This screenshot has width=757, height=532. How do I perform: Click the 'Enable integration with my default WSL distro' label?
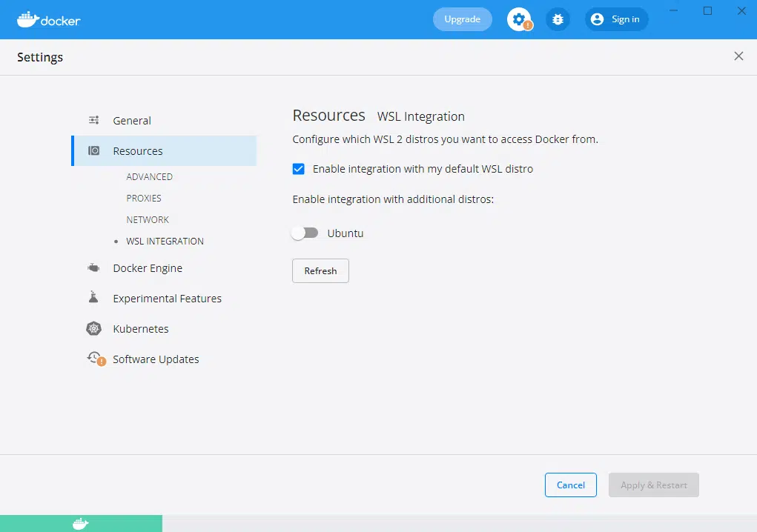tap(423, 169)
